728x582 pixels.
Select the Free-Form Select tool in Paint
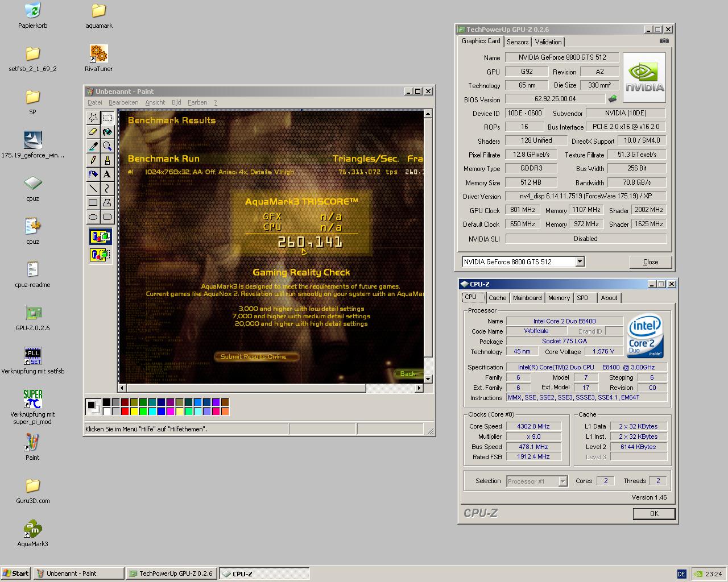tap(93, 118)
